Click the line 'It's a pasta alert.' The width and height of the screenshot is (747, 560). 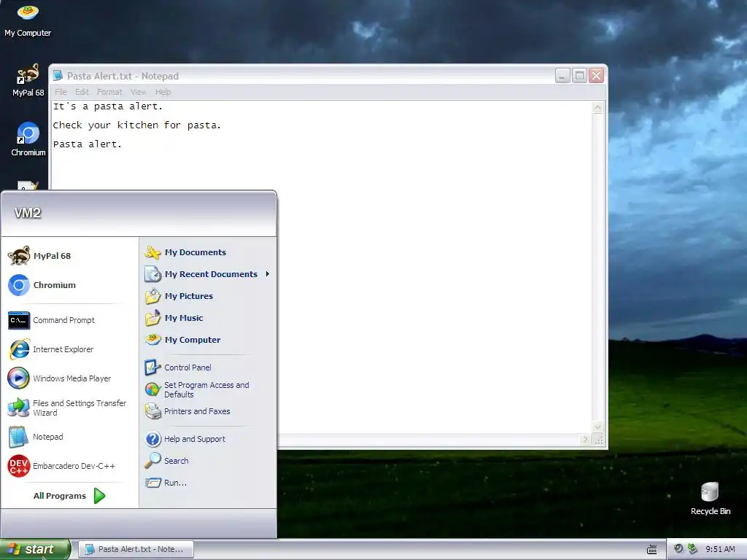(x=108, y=106)
